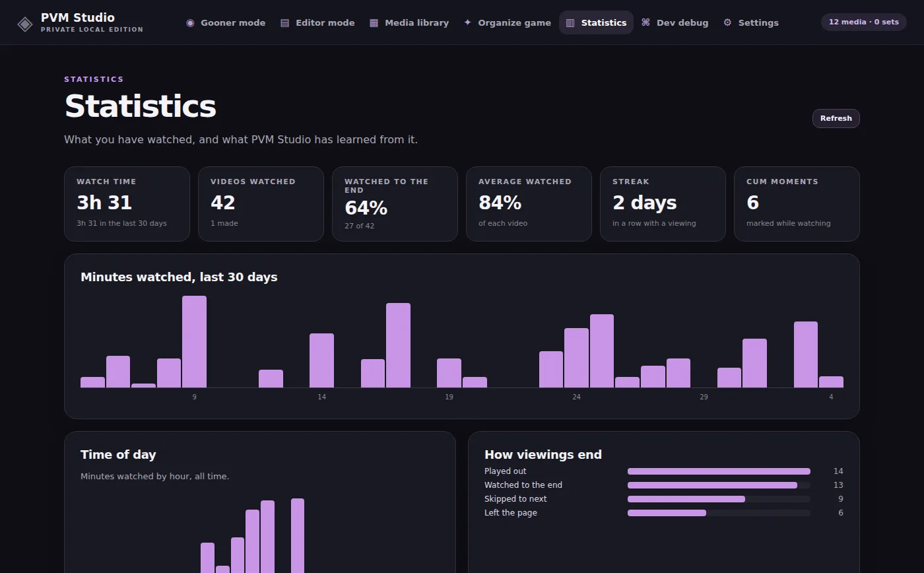Screen dimensions: 924x573
Task: Go to Organize game
Action: tap(507, 22)
